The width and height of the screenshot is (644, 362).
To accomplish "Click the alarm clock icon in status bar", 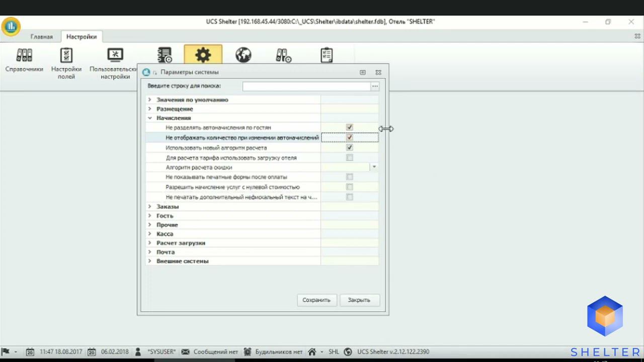I will coord(247,352).
